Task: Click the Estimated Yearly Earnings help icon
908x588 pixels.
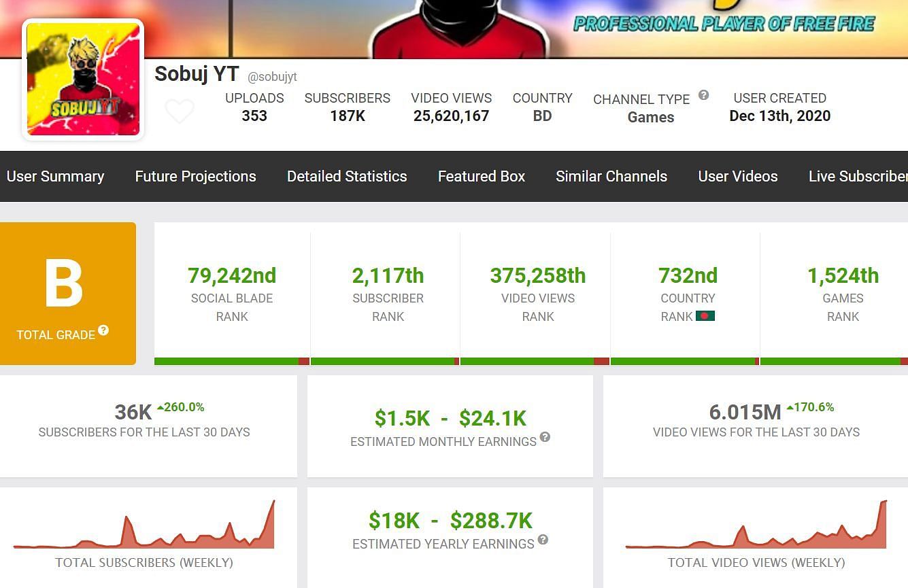Action: [x=543, y=540]
